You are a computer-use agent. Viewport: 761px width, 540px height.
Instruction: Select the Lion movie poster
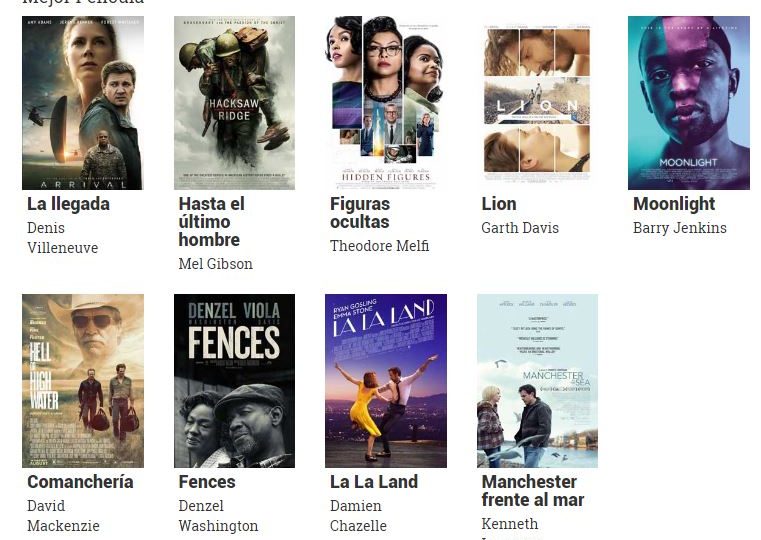point(537,103)
